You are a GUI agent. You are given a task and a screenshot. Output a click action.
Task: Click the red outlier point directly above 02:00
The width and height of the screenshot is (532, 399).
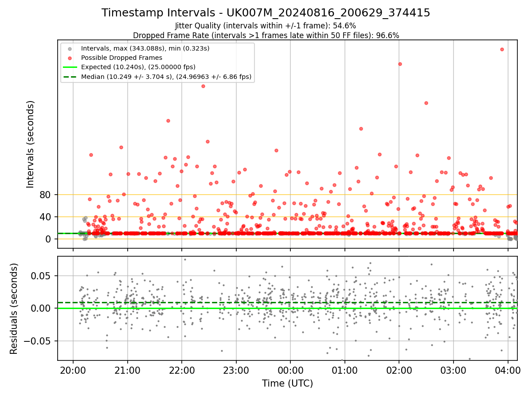[x=400, y=64]
